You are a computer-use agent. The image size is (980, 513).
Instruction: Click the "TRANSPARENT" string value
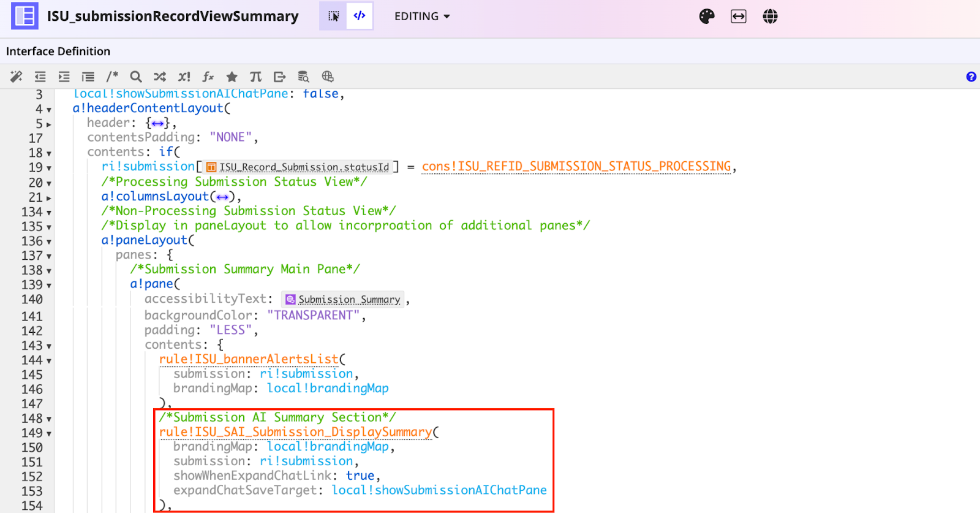point(314,316)
